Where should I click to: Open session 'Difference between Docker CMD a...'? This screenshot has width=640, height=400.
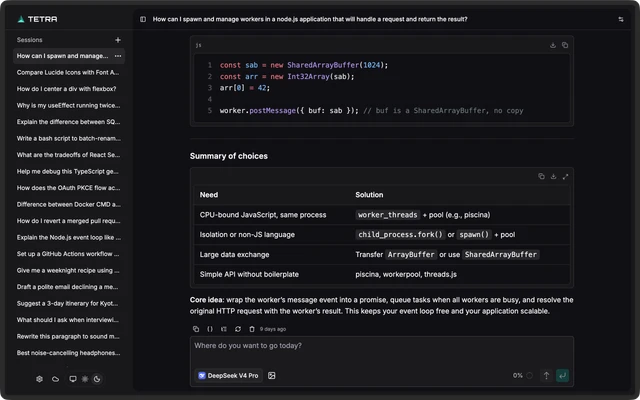click(x=69, y=204)
